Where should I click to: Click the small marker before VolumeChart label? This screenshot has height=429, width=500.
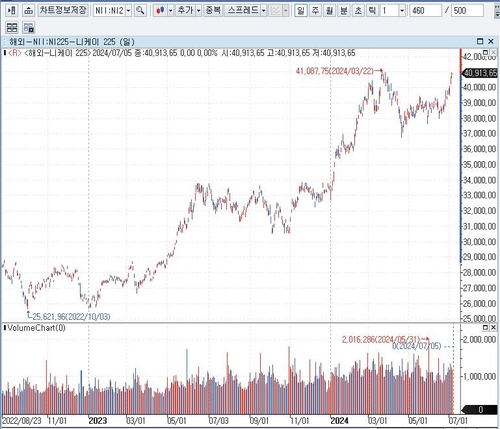tap(5, 328)
